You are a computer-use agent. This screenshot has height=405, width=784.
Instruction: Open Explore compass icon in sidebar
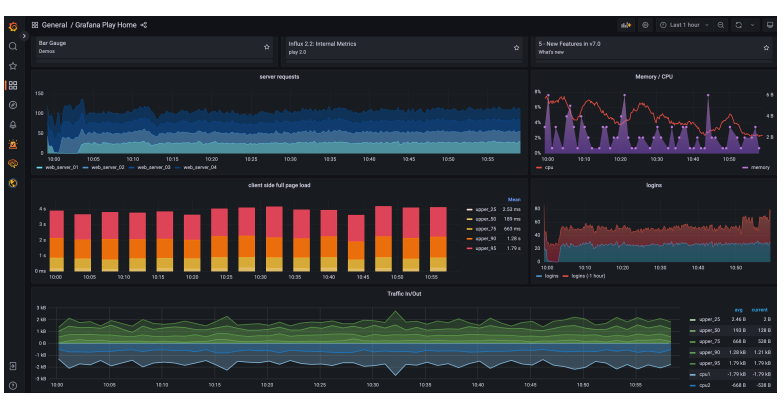point(14,105)
